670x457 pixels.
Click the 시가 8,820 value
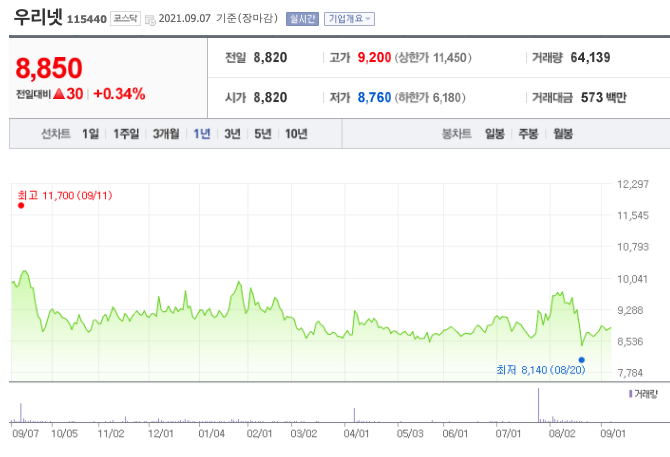(270, 97)
